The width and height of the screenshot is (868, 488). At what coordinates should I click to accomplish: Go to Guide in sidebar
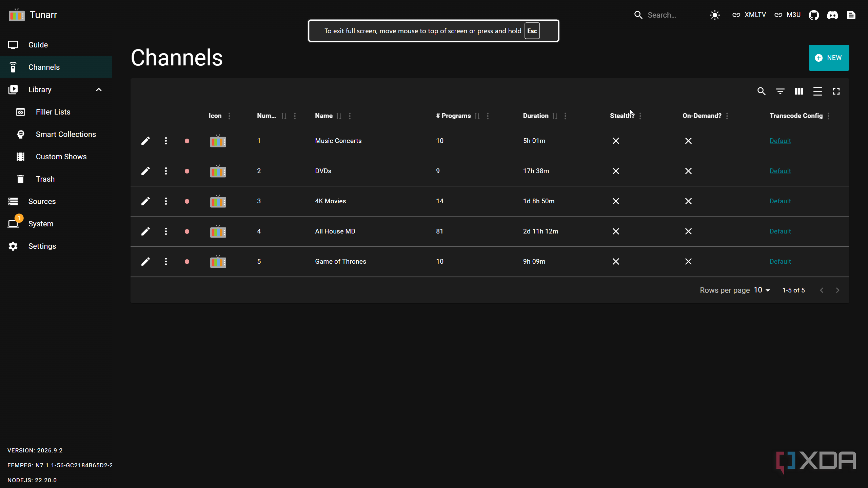56,45
